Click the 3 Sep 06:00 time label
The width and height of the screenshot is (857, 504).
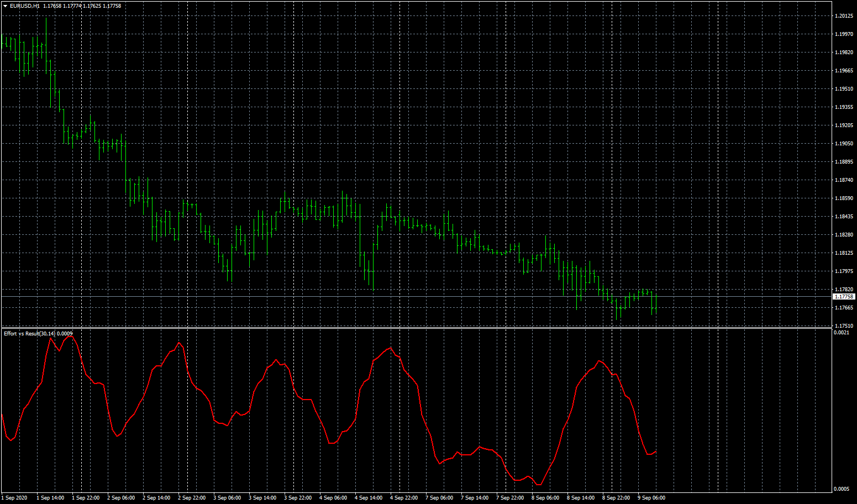227,498
